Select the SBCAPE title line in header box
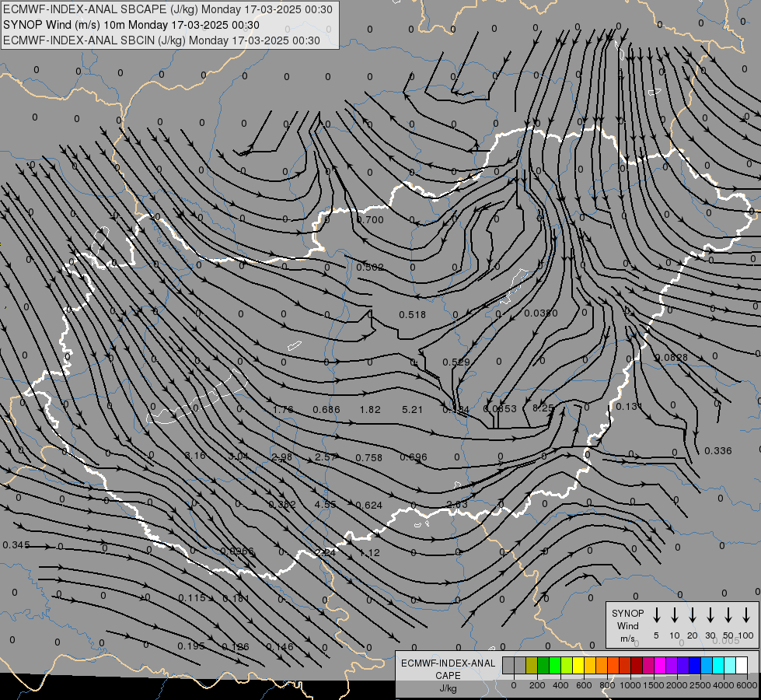761x700 pixels. (168, 9)
